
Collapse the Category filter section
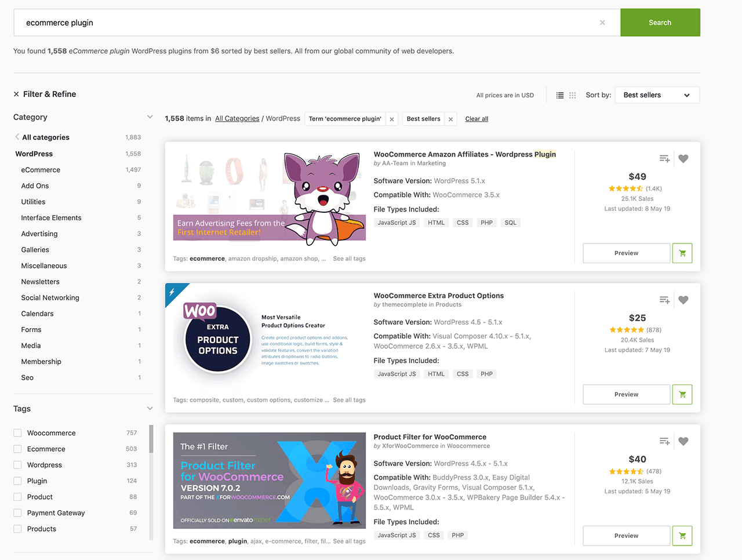(150, 117)
